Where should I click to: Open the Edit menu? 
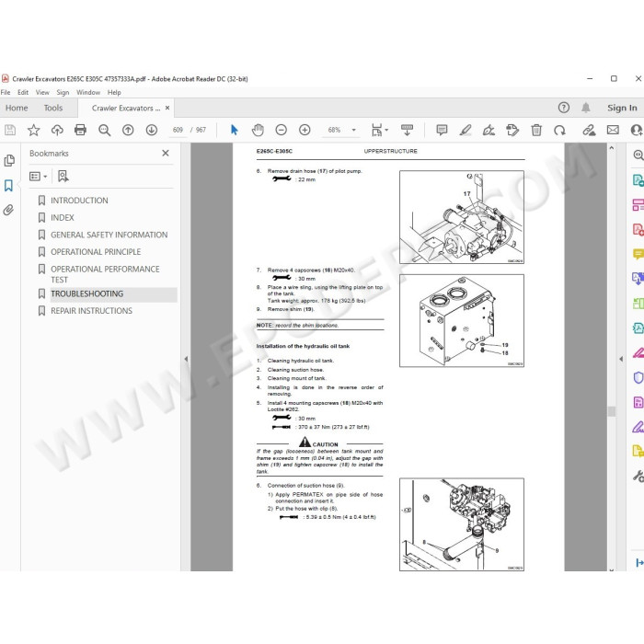tap(23, 92)
